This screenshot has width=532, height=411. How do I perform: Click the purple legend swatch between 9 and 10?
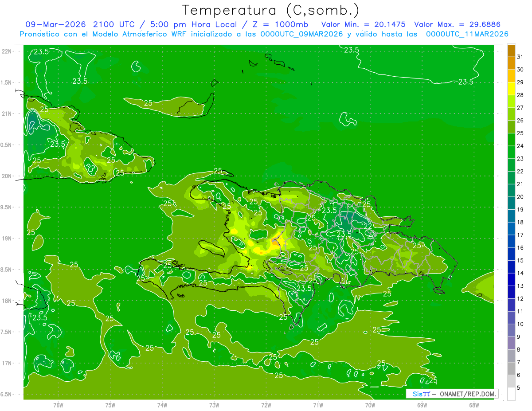point(511,331)
